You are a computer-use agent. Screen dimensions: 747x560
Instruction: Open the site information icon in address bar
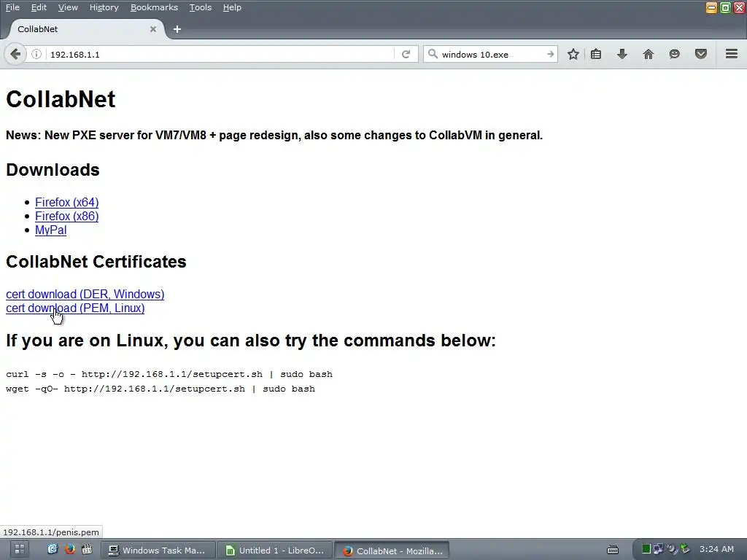click(36, 54)
